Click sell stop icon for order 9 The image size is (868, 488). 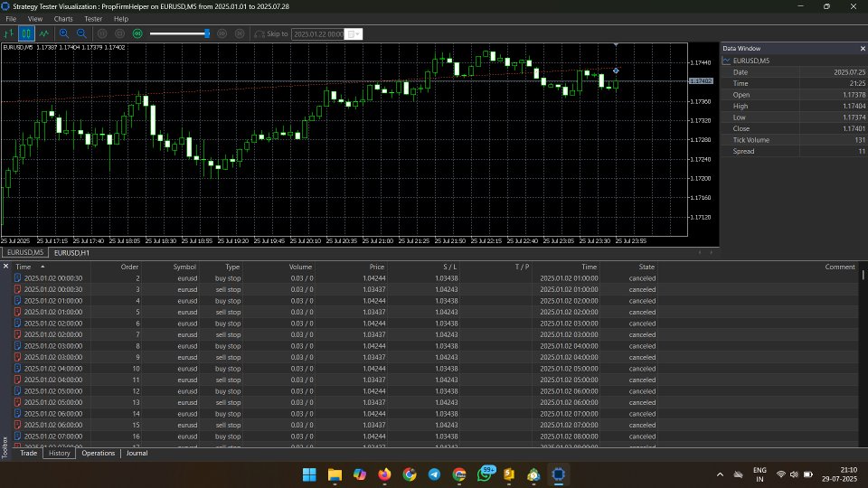(18, 358)
